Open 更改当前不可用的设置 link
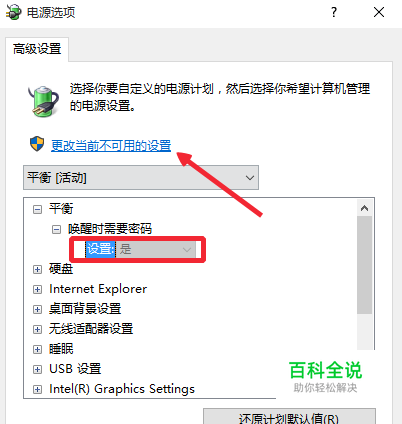 click(x=111, y=146)
